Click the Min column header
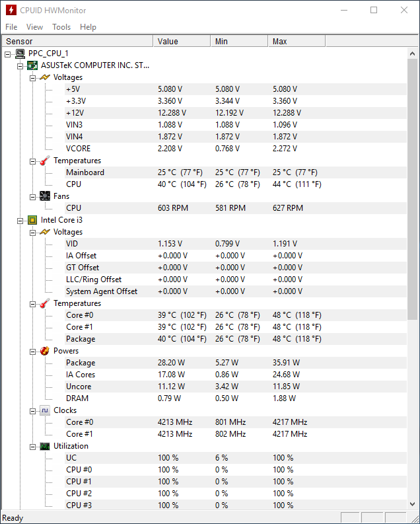 pos(239,41)
